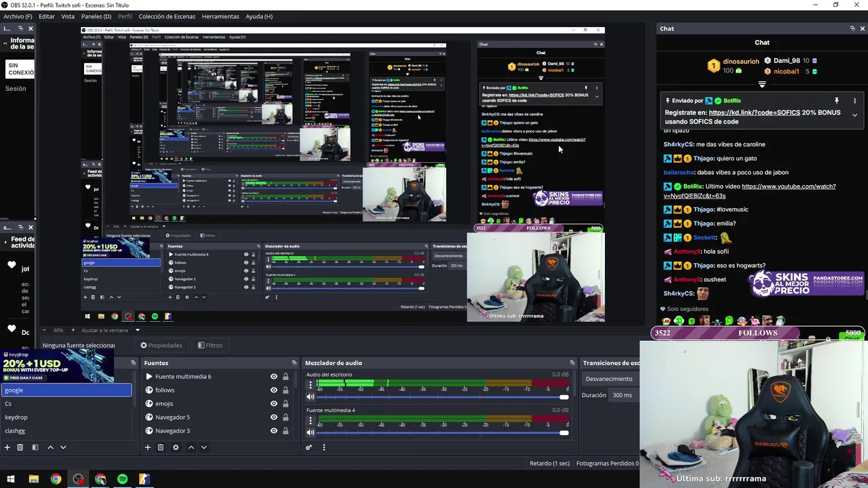The height and width of the screenshot is (488, 868).
Task: Pop out Mezclador de audio dock icon
Action: tap(572, 363)
